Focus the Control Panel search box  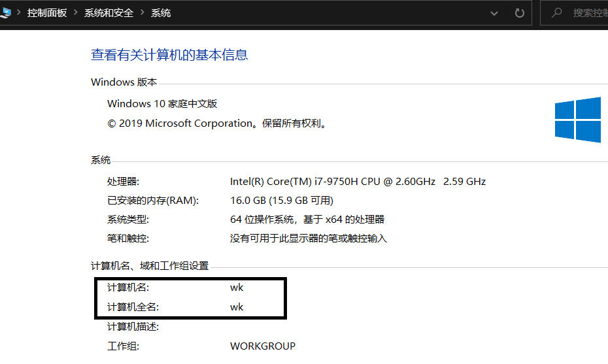point(575,13)
